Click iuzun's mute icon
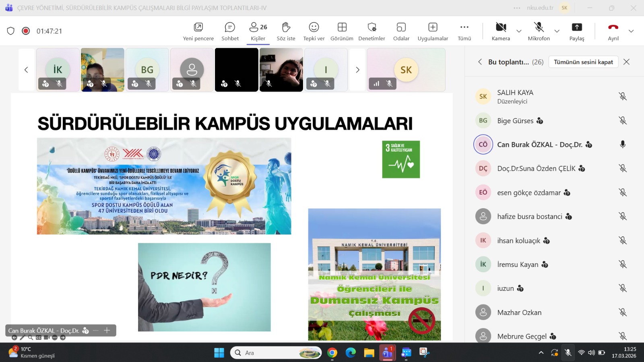The width and height of the screenshot is (644, 362). [623, 288]
